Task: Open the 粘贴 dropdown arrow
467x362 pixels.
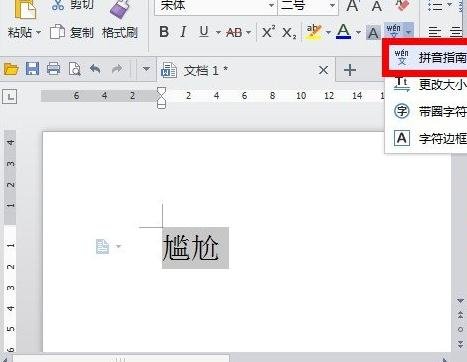Action: pyautogui.click(x=38, y=33)
